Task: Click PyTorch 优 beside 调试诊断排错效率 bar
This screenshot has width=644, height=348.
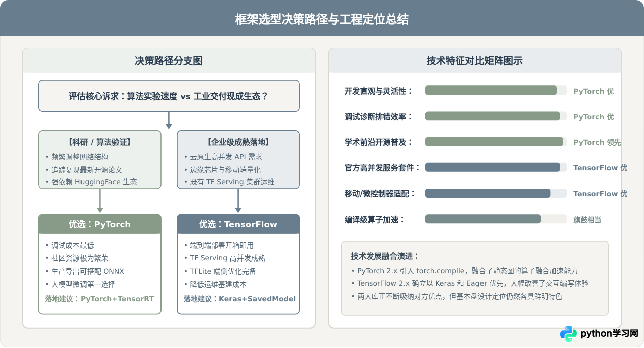Action: pos(594,117)
